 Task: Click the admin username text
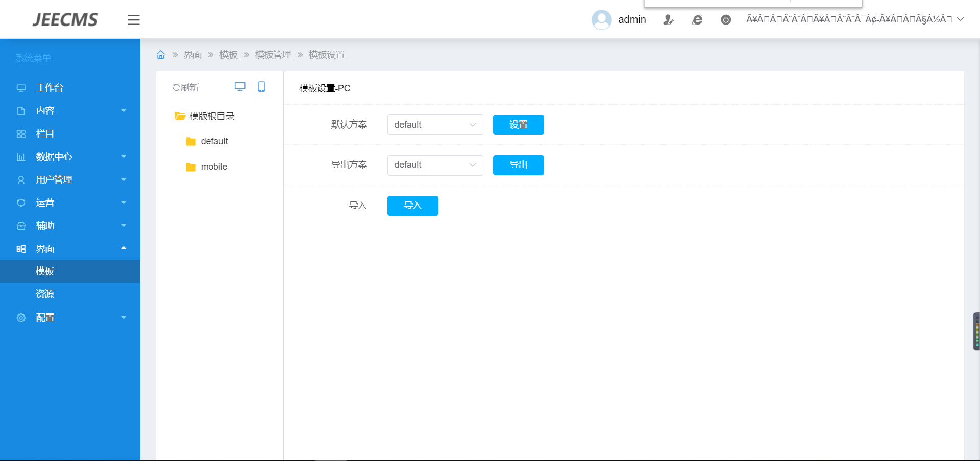(x=632, y=20)
